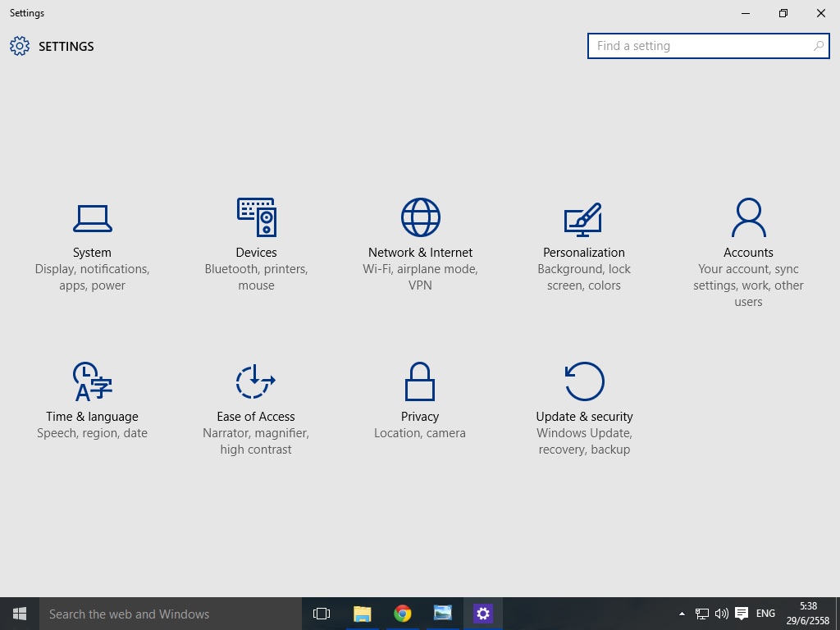Click 'Narrator, magnifier, high contrast' description

tap(256, 441)
